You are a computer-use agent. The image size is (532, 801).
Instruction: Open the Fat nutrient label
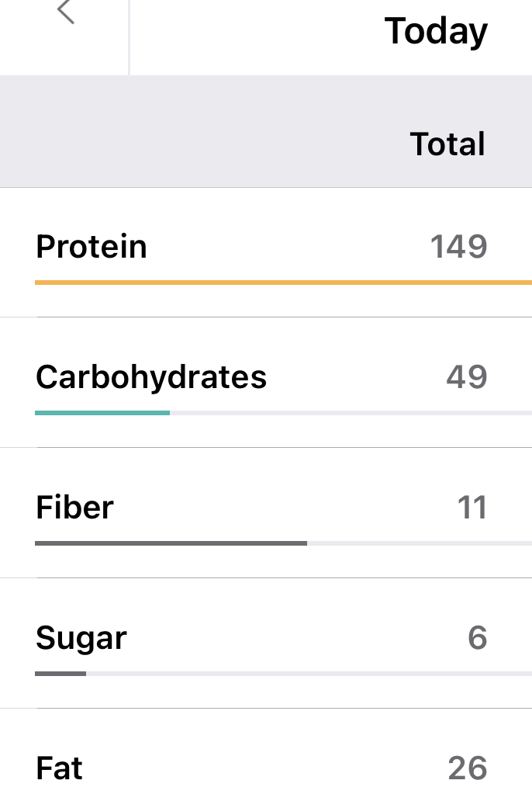click(x=59, y=768)
